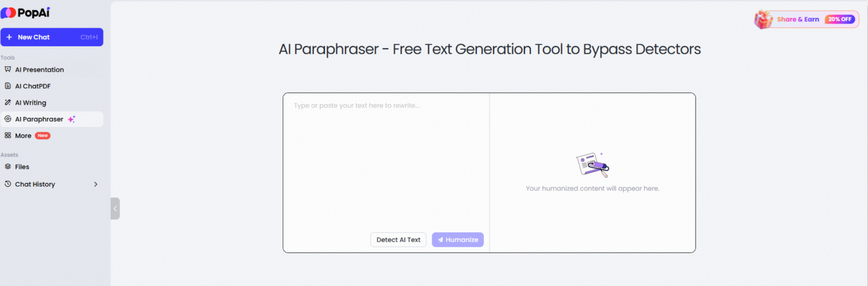The height and width of the screenshot is (286, 868).
Task: Click the gift box icon
Action: tap(764, 19)
